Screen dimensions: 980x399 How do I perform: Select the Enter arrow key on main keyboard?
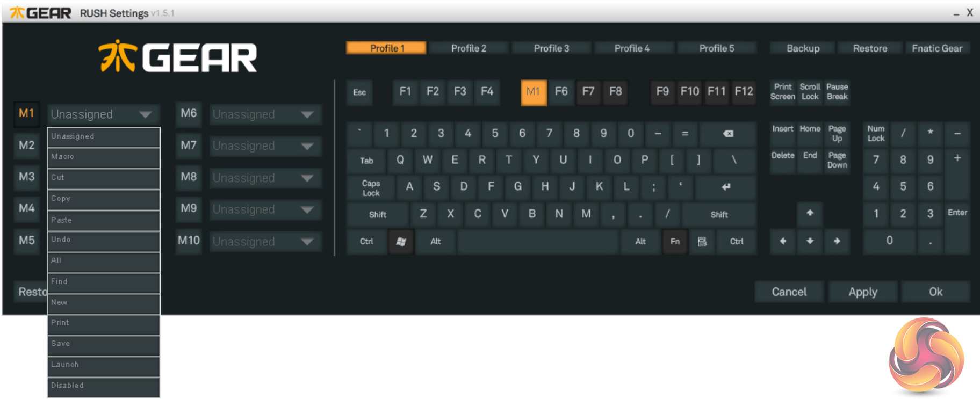tap(726, 187)
